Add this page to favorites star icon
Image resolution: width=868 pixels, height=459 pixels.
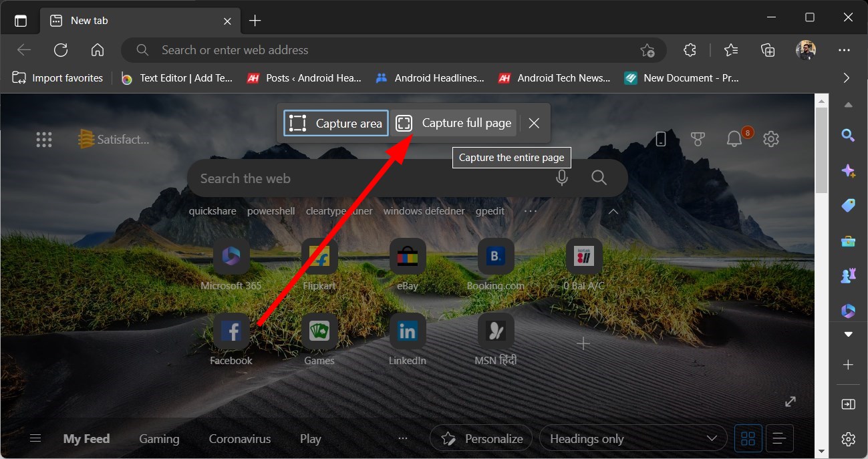tap(647, 50)
